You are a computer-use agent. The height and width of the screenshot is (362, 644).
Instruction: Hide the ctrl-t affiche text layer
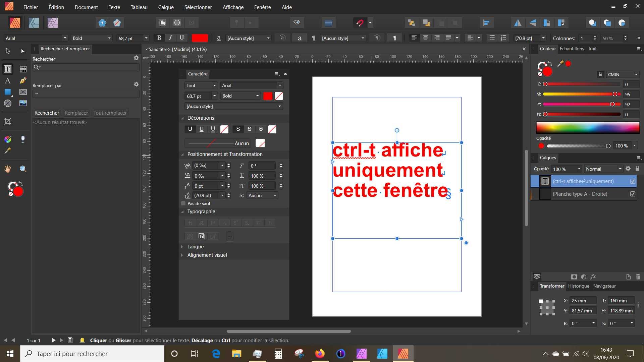coord(633,181)
